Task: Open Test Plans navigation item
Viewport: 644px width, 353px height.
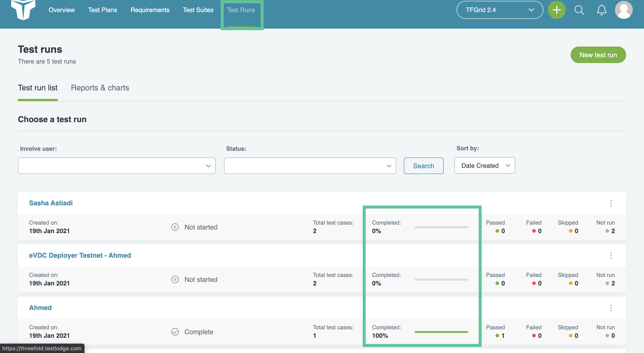Action: click(102, 10)
